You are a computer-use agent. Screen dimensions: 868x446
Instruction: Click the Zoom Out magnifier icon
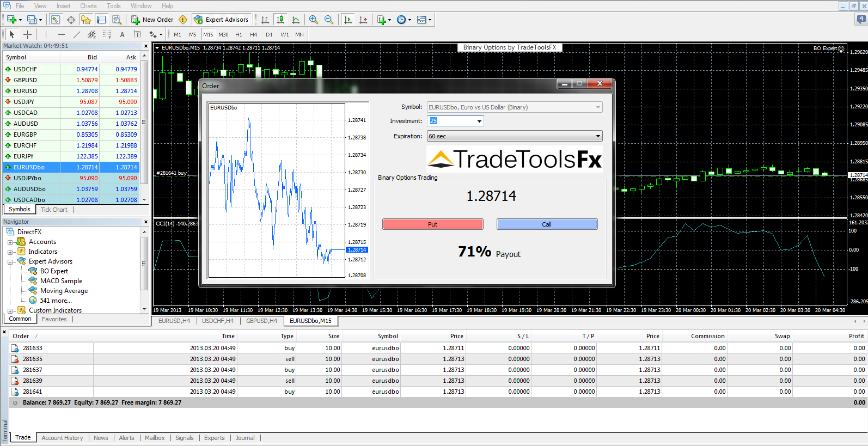329,20
